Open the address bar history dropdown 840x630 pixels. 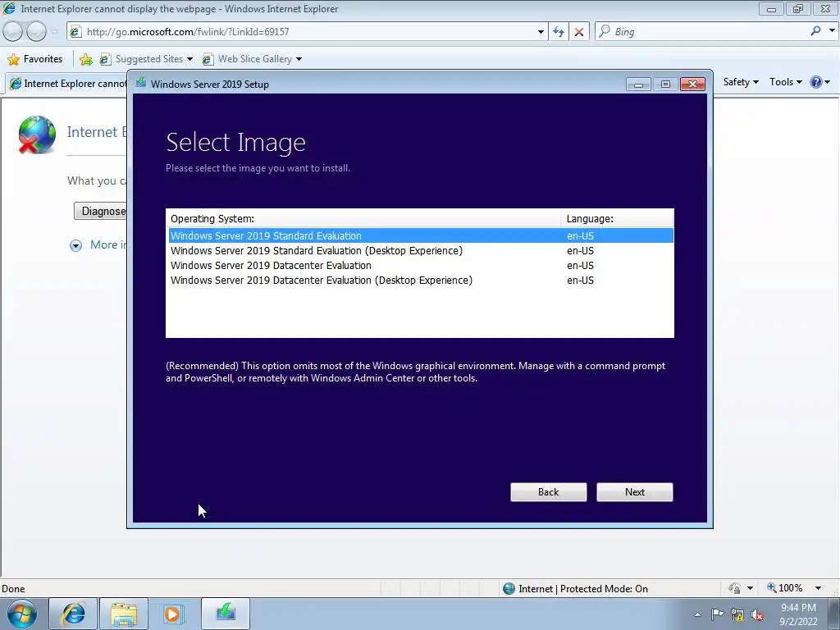[541, 32]
